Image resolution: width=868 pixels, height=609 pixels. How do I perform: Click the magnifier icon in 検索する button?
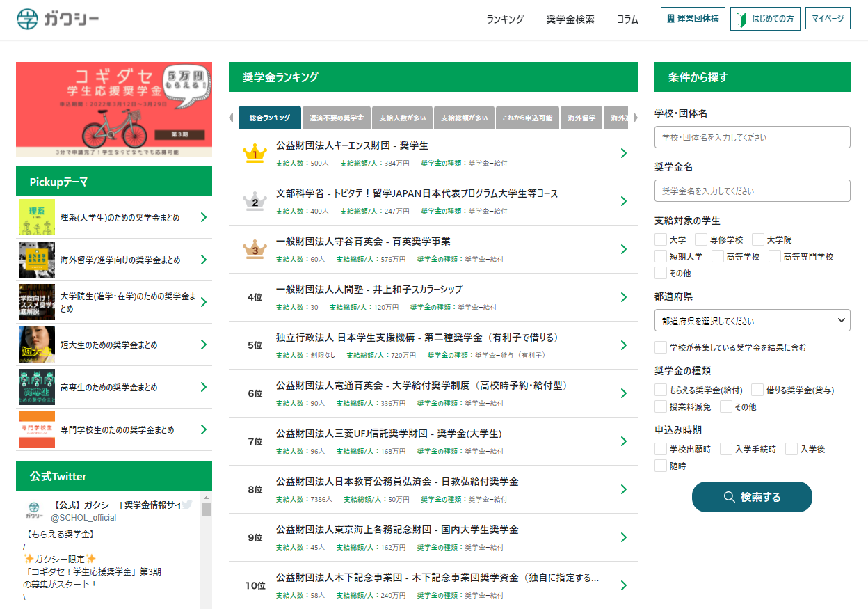(730, 497)
